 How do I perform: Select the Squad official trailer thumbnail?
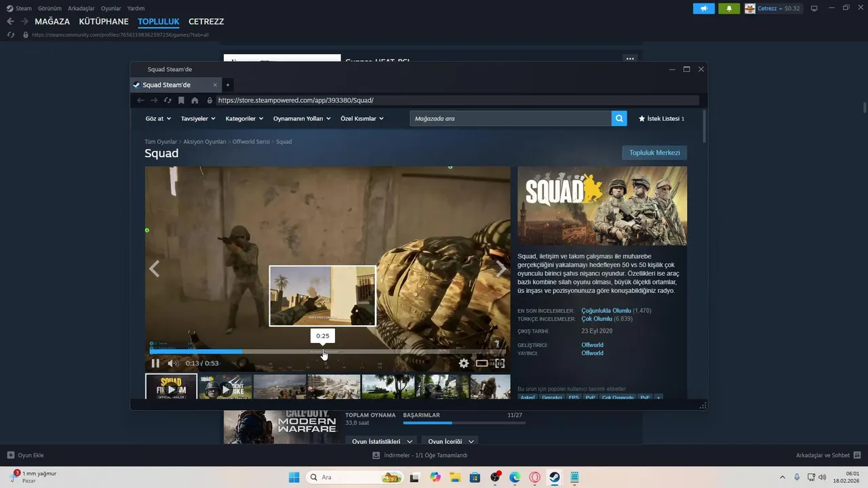(x=171, y=386)
